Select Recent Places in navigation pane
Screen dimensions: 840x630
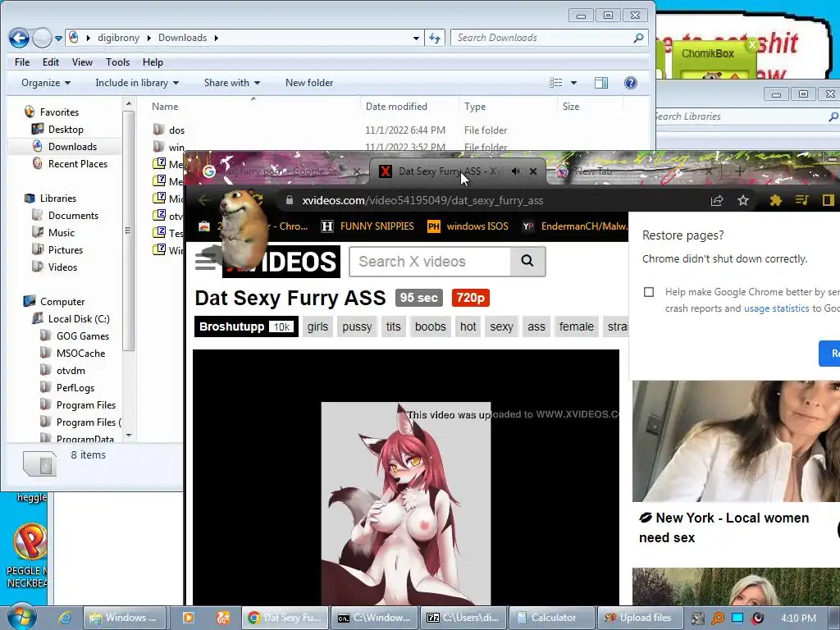tap(77, 163)
